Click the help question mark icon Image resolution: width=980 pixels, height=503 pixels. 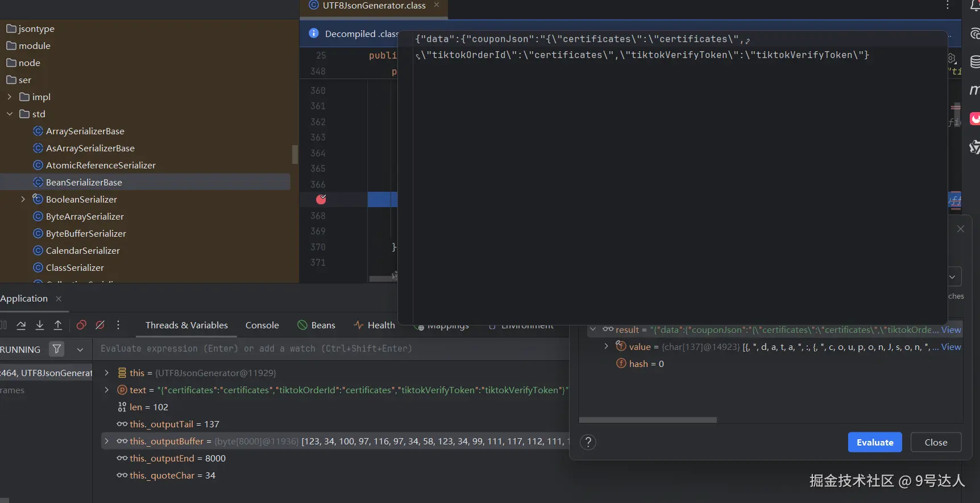(588, 442)
